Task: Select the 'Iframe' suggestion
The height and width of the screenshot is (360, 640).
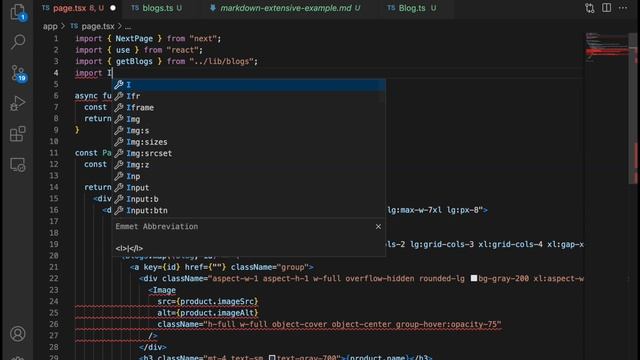Action: [249, 107]
